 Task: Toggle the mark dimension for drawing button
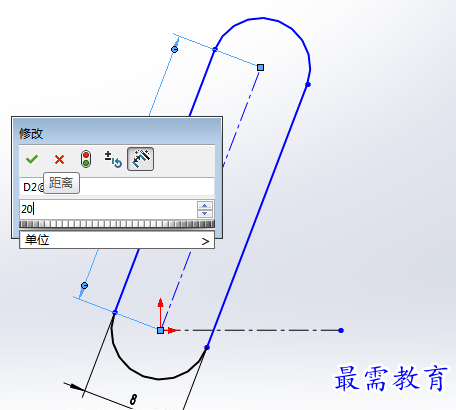pyautogui.click(x=140, y=159)
